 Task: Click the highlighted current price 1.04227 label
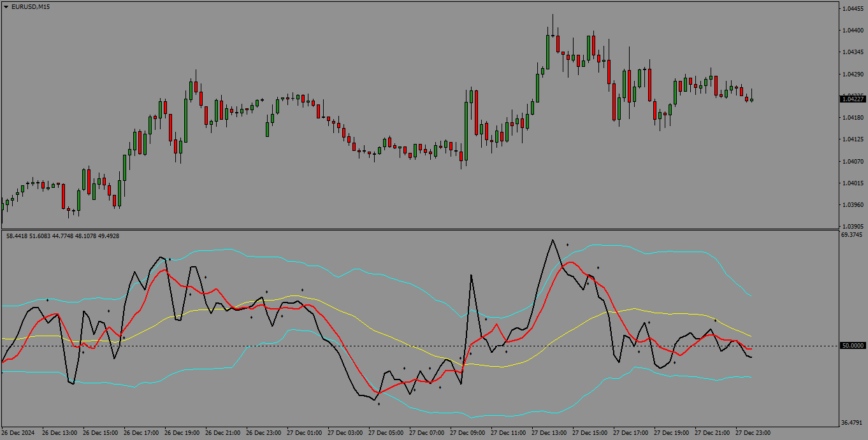(x=853, y=99)
